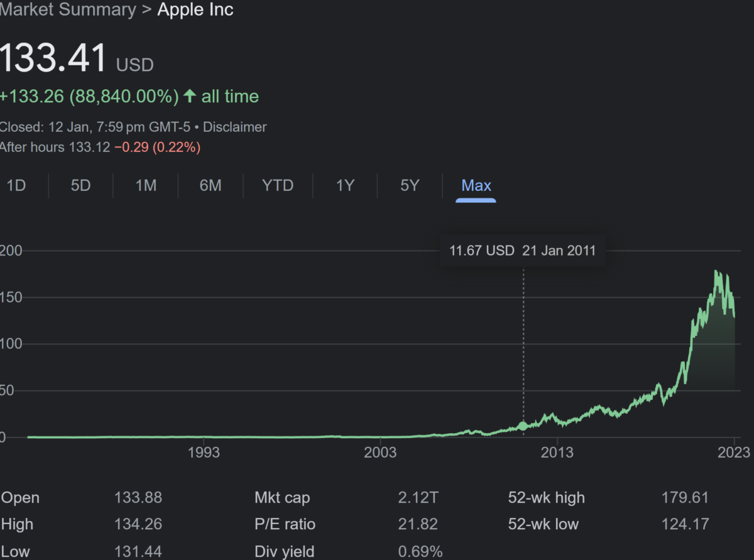Click the 52-wk low label
Image resolution: width=754 pixels, height=560 pixels.
[x=544, y=524]
